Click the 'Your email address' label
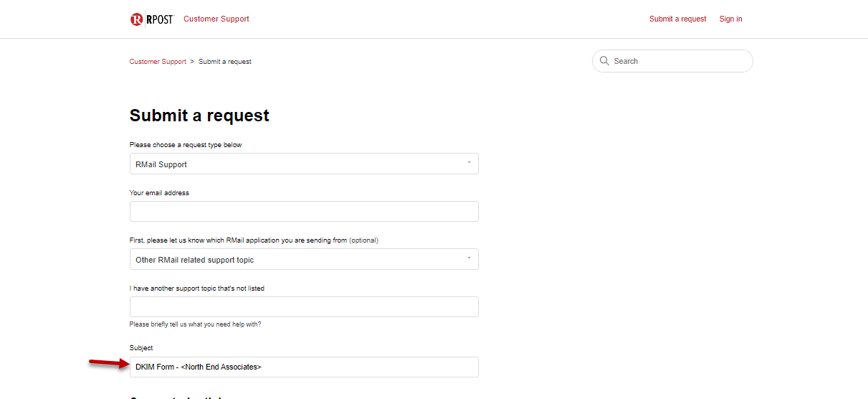Image resolution: width=868 pixels, height=399 pixels. [159, 193]
